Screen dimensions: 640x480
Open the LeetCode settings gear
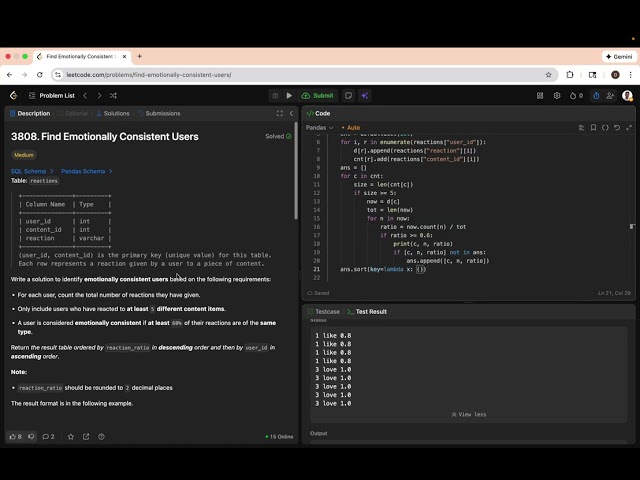click(557, 96)
